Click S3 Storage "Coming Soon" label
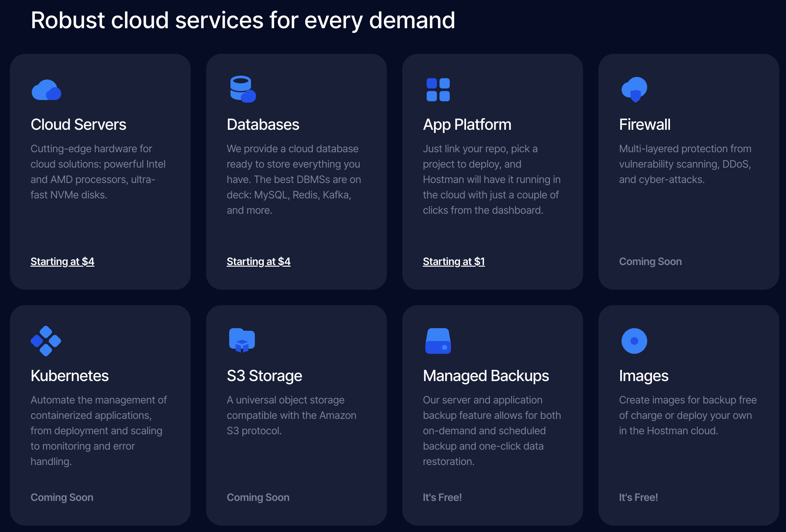 258,497
